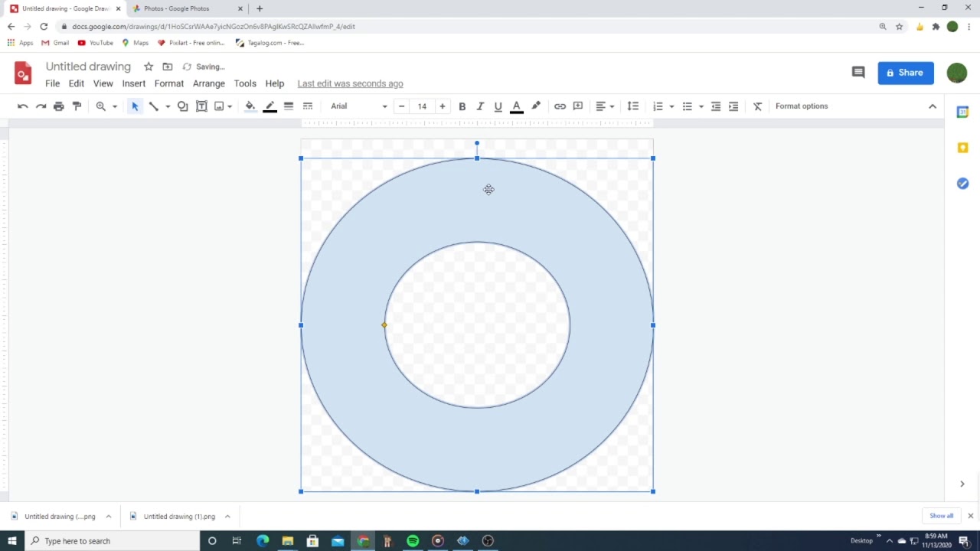Open the File menu
Viewport: 980px width, 551px height.
tap(52, 83)
